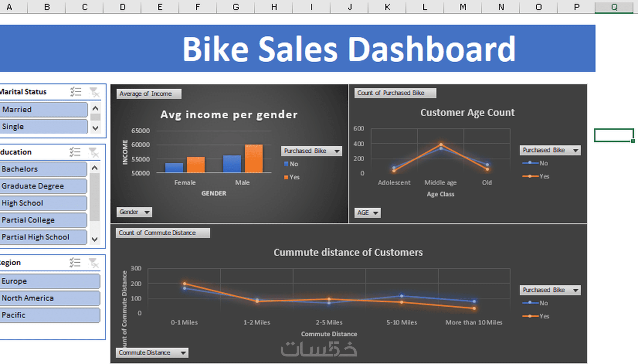This screenshot has width=638, height=364.
Task: Click the multi-select icon on Education slicer
Action: tap(75, 152)
